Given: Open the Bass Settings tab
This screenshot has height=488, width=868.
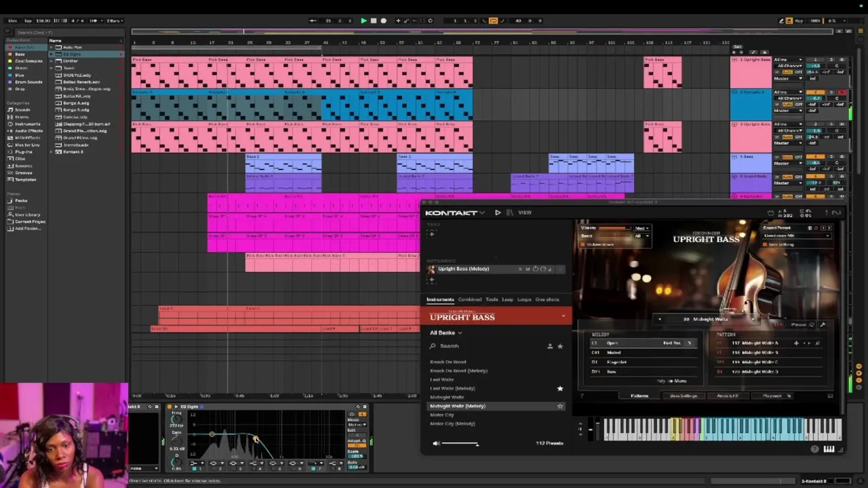Looking at the screenshot, I should click(683, 396).
